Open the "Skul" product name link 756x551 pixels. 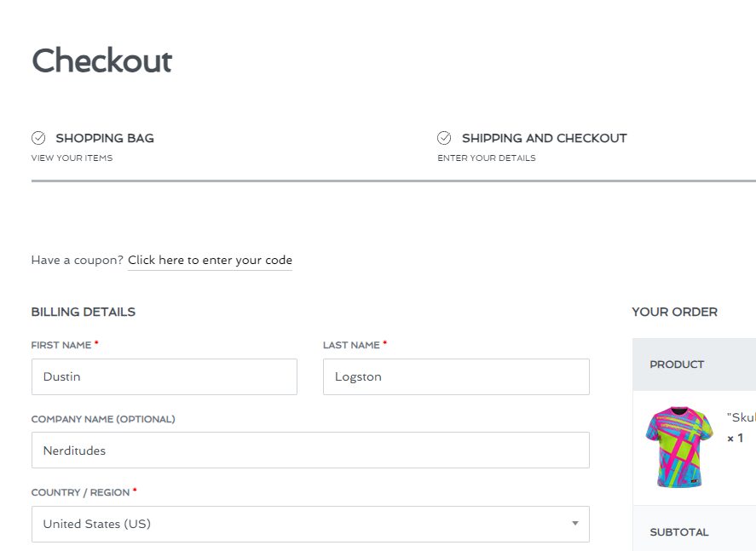pos(741,417)
